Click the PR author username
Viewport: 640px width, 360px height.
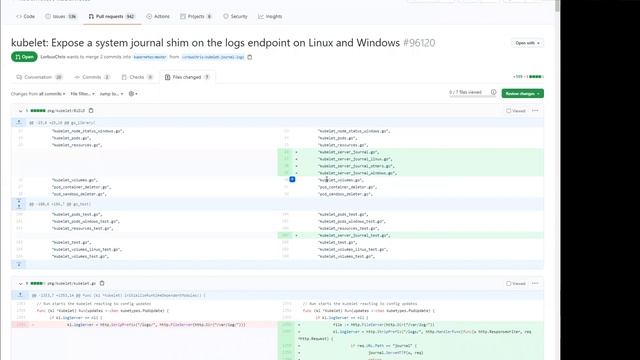53,57
